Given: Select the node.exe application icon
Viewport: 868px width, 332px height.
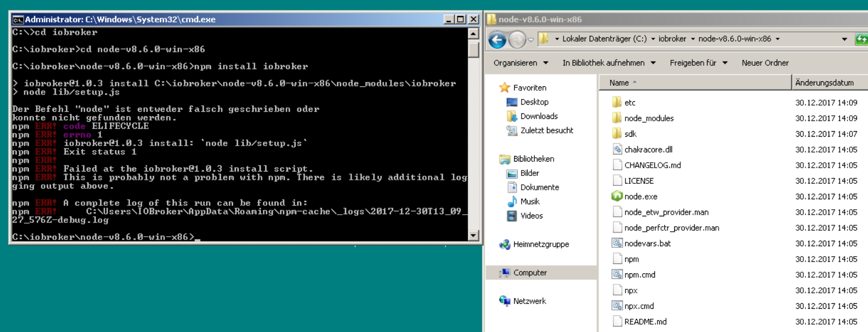Looking at the screenshot, I should point(617,196).
